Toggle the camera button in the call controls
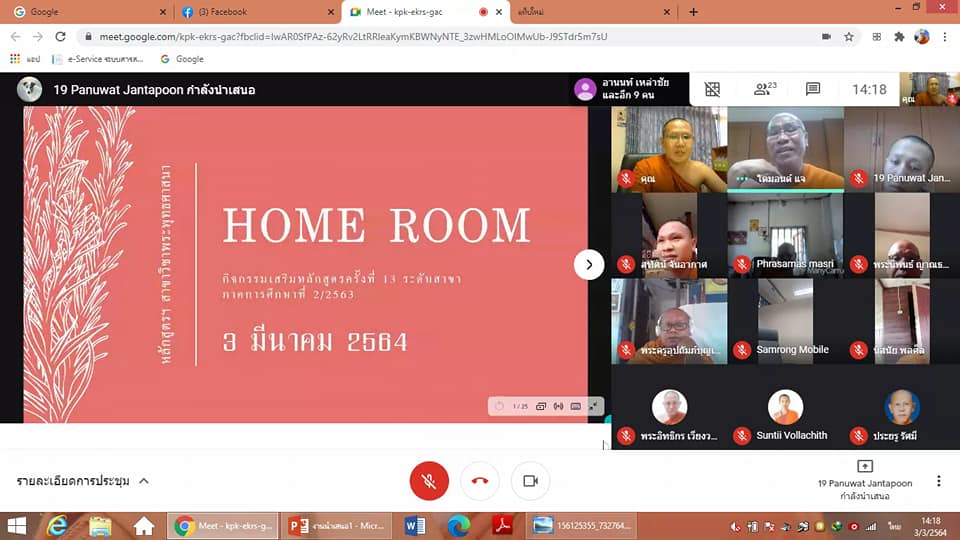This screenshot has height=540, width=960. [530, 481]
